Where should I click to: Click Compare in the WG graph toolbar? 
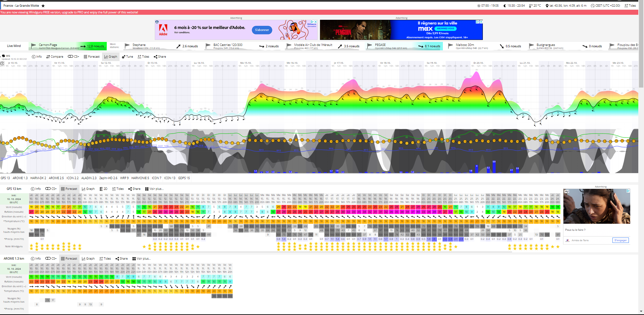[55, 57]
